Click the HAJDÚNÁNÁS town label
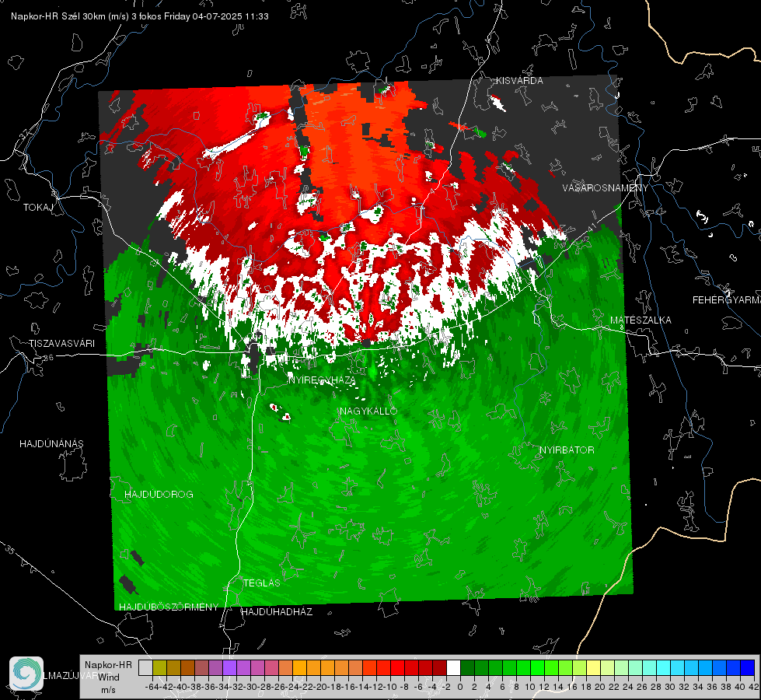 point(51,444)
